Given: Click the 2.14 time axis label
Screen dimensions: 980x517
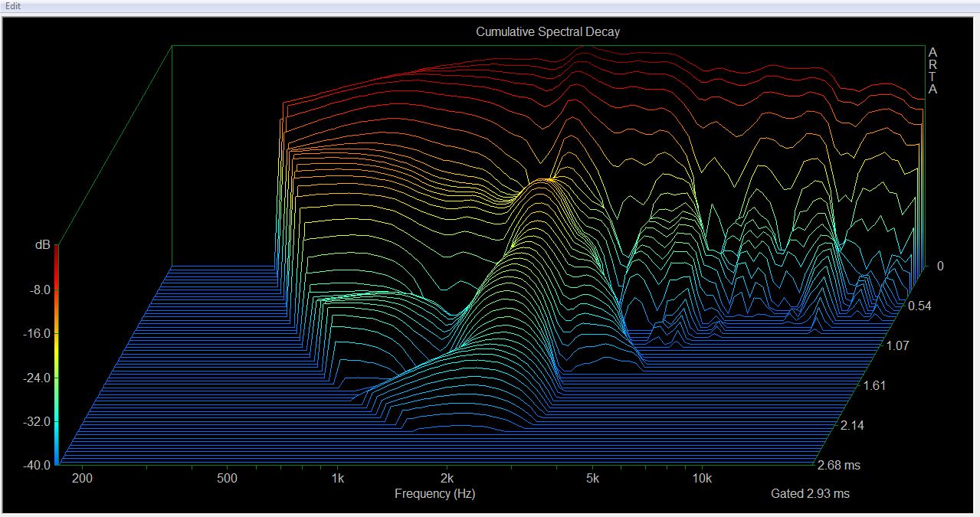Looking at the screenshot, I should point(851,425).
